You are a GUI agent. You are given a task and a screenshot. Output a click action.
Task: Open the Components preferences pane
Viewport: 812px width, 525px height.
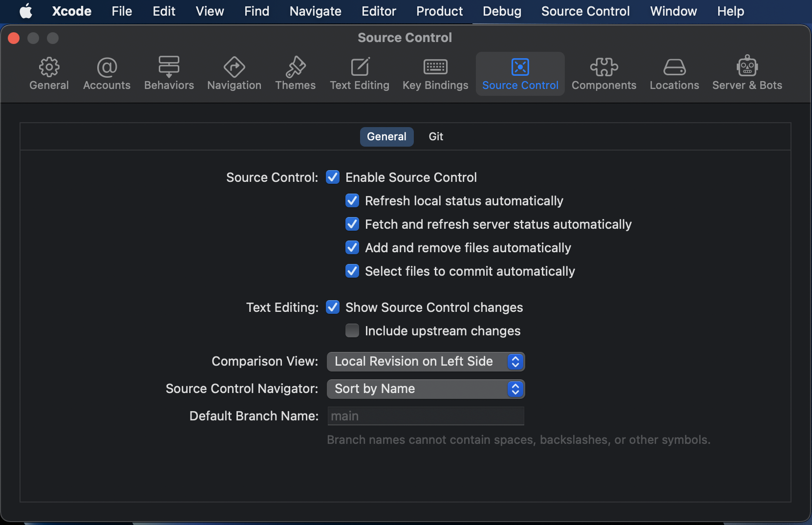pyautogui.click(x=604, y=73)
